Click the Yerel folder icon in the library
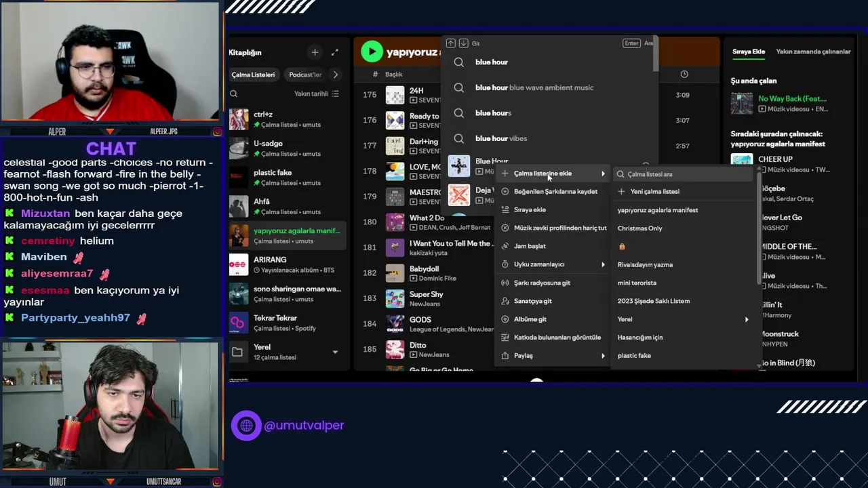Screen dimensions: 868x488 point(237,352)
